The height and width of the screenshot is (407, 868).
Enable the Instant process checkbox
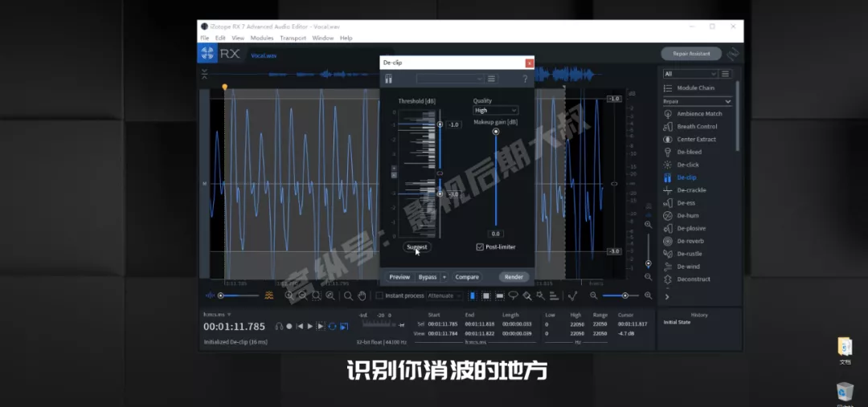pos(379,296)
